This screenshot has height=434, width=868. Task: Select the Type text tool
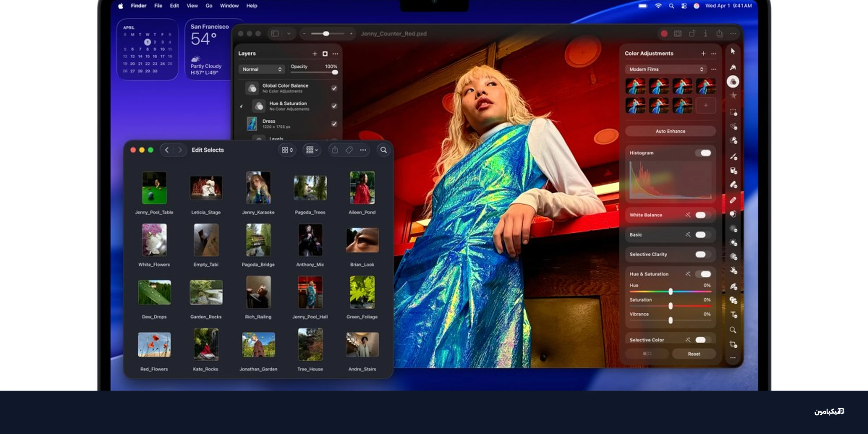tap(733, 315)
